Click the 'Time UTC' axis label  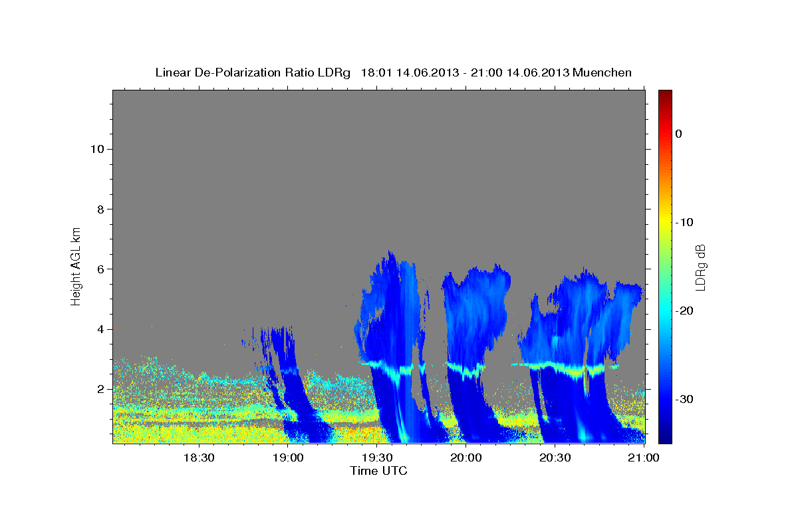tap(378, 471)
